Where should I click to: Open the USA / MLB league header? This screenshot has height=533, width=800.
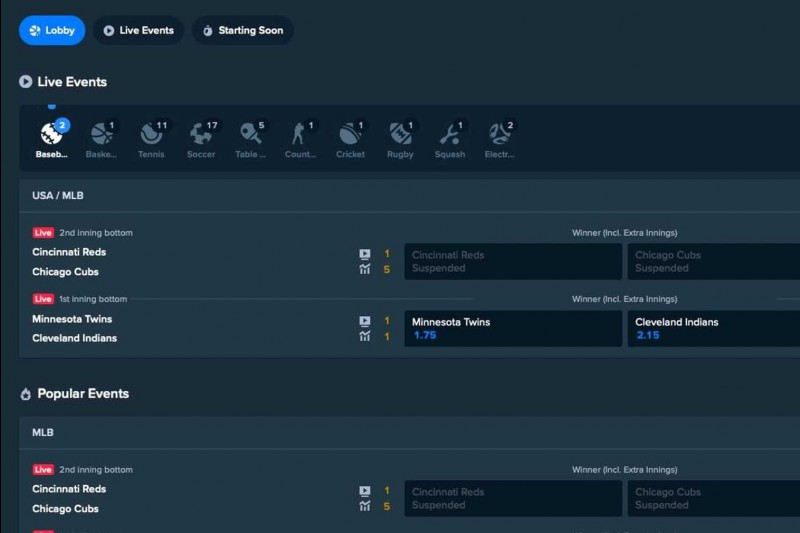tap(410, 195)
